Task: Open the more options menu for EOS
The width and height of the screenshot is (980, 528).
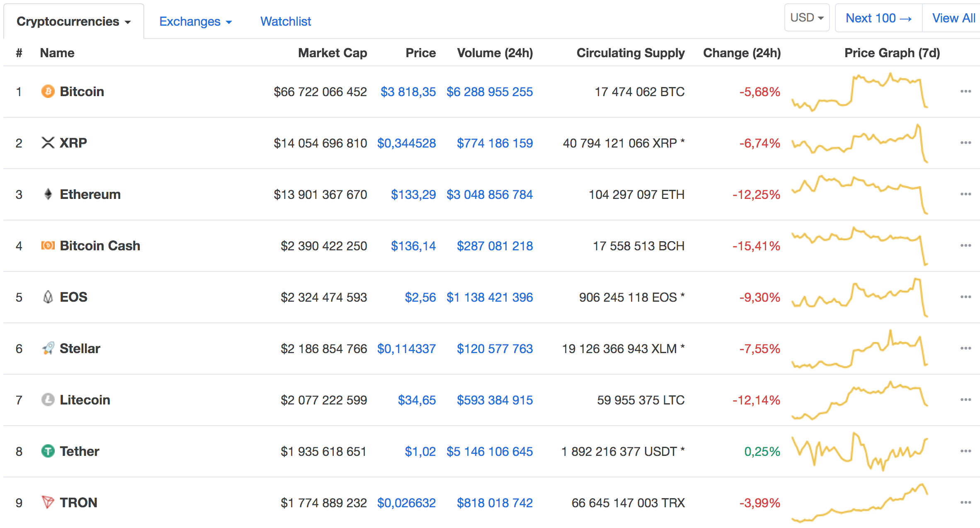Action: [x=965, y=297]
